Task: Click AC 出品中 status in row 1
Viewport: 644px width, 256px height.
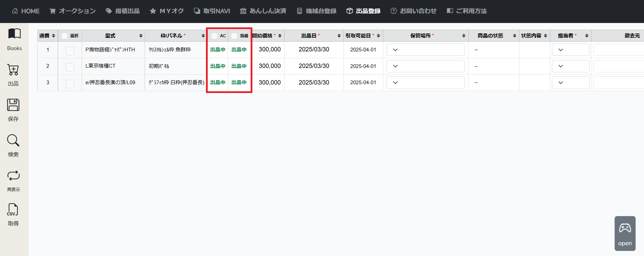Action: coord(218,50)
